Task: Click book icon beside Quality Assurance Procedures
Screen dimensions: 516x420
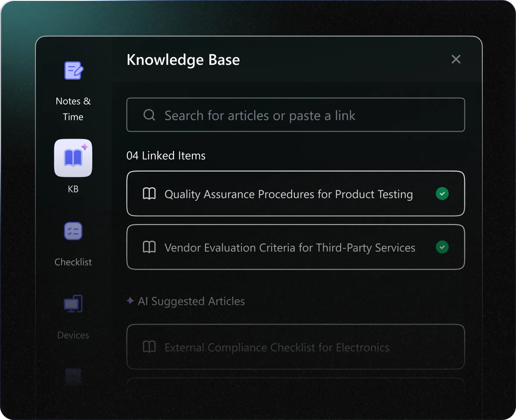Action: [149, 194]
